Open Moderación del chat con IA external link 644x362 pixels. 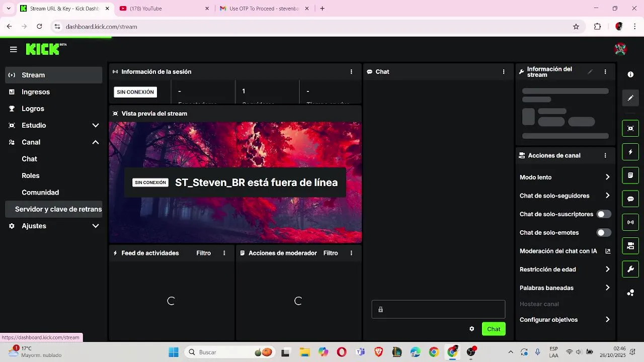[608, 251]
